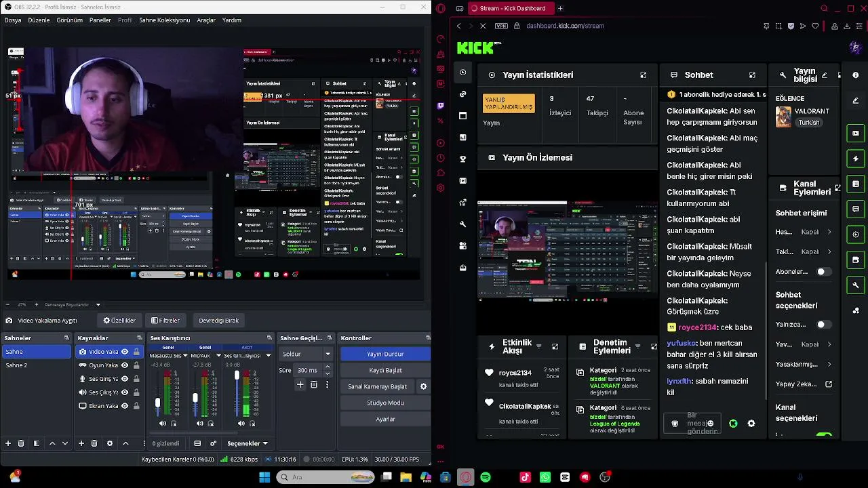Open advanced audio properties gears icon
This screenshot has height=488, width=868.
pos(214,443)
